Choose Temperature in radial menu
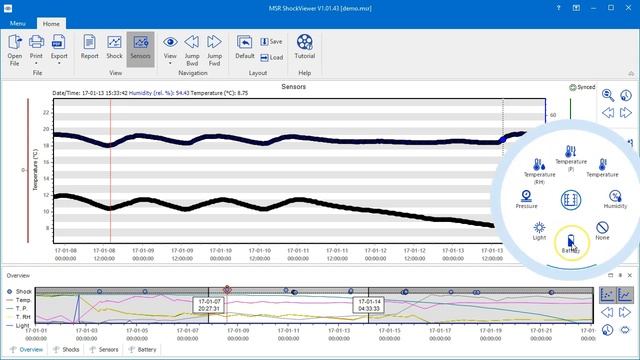 [602, 168]
